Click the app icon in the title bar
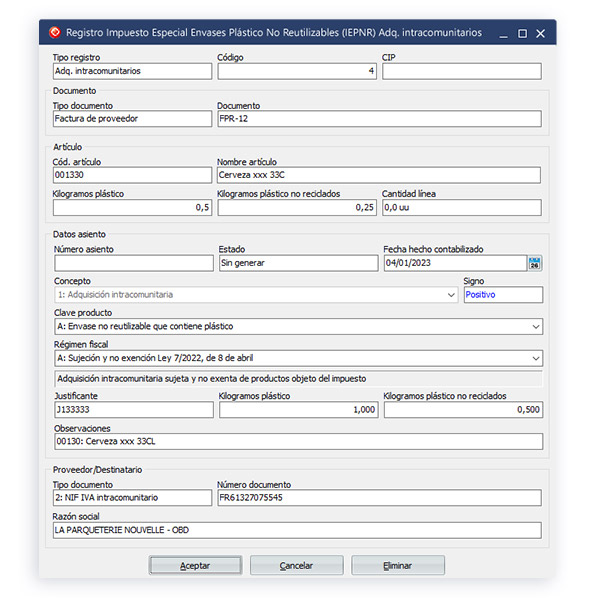Image resolution: width=600 pixels, height=612 pixels. click(x=57, y=33)
